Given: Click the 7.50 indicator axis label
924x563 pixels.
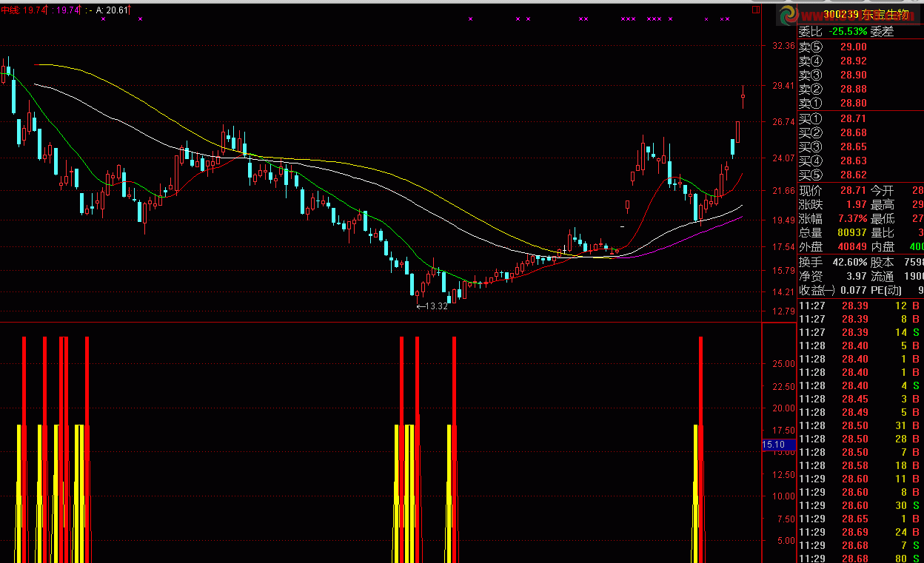Looking at the screenshot, I should tap(786, 519).
